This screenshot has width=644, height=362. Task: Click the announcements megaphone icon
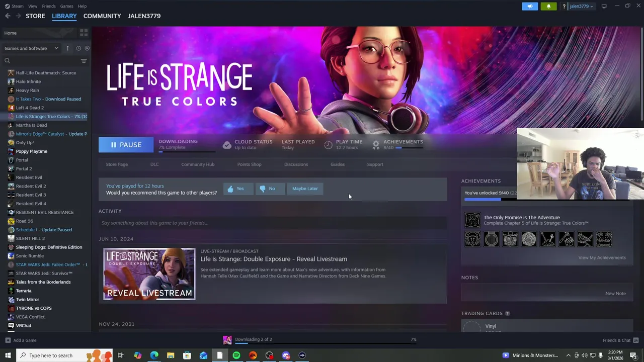[x=530, y=6]
